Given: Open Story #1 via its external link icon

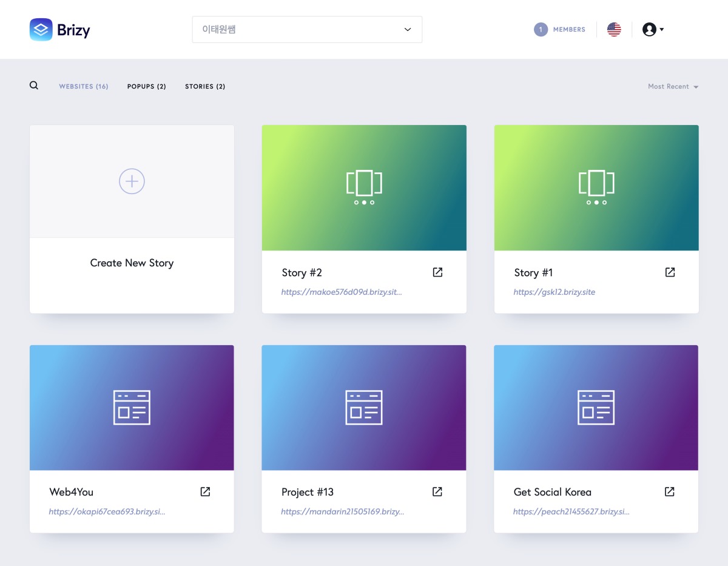Looking at the screenshot, I should [x=670, y=272].
